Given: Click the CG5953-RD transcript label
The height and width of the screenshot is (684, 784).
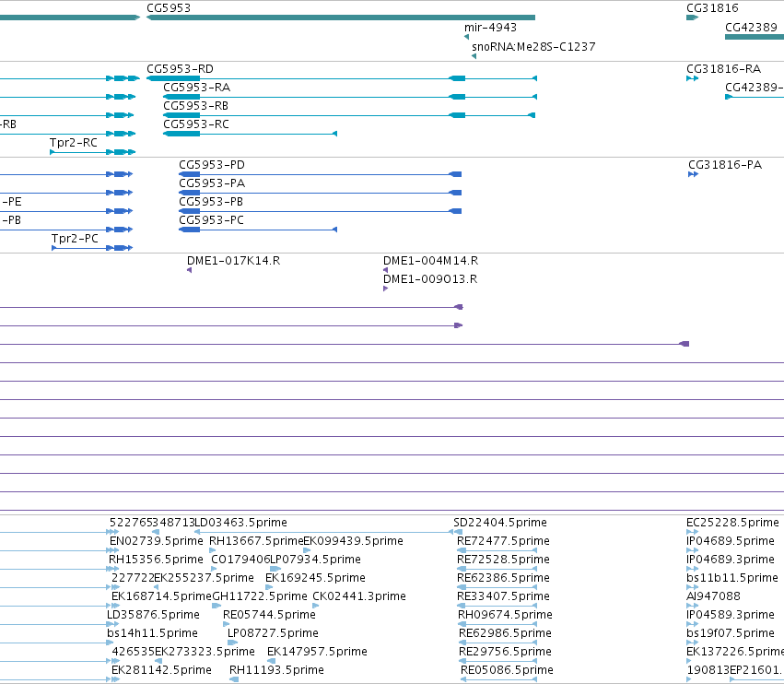Looking at the screenshot, I should [x=180, y=68].
